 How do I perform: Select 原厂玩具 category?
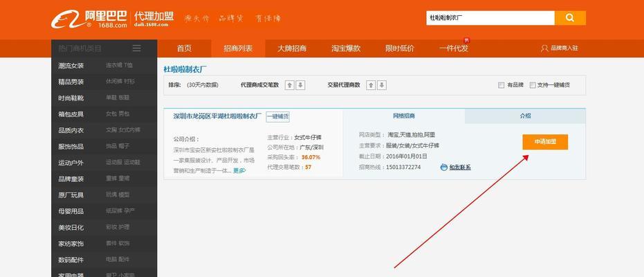[x=71, y=195]
